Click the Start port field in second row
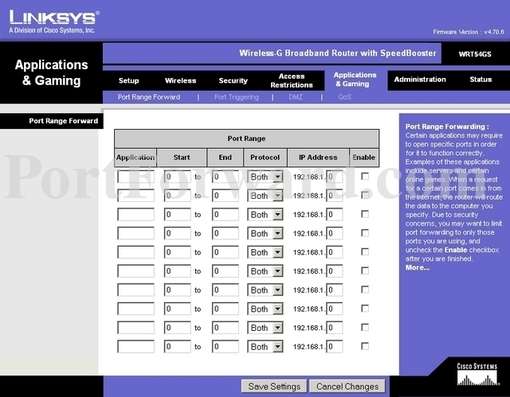Viewport: 510px width, 397px height. click(x=177, y=196)
